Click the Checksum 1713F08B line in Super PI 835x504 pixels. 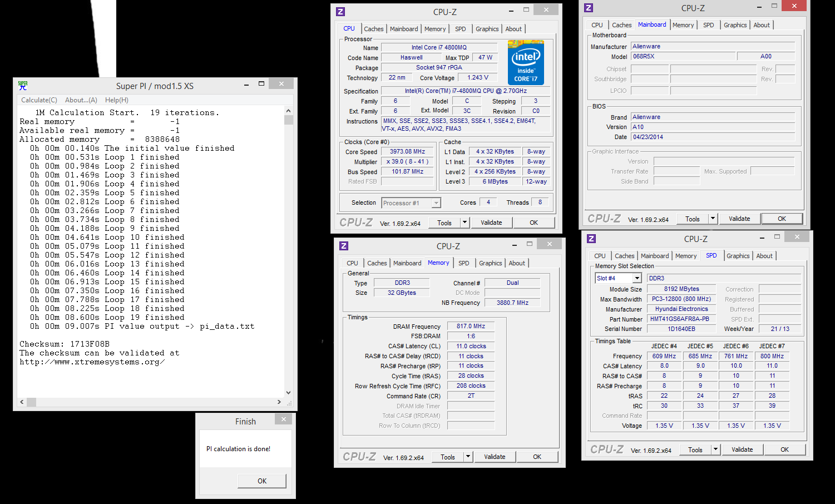point(65,344)
